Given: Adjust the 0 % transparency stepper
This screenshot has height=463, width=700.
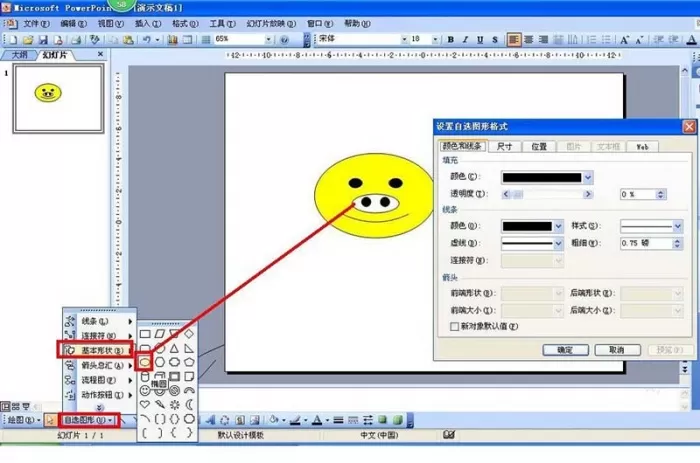Looking at the screenshot, I should click(x=661, y=194).
